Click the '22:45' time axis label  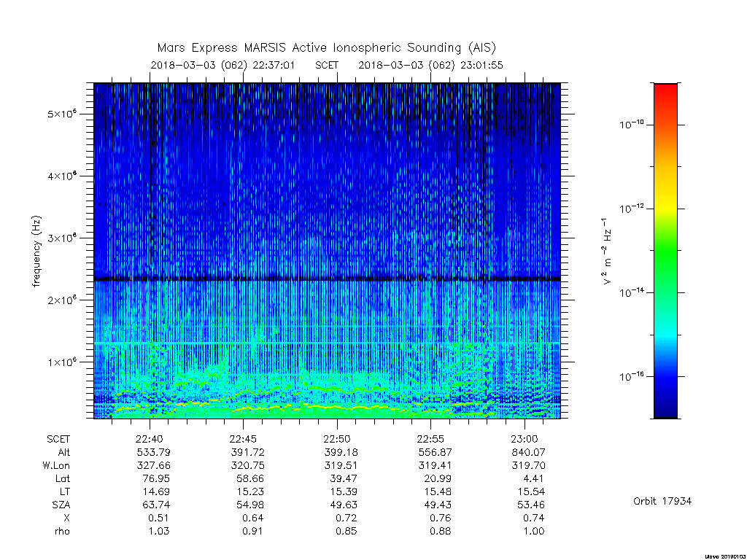pyautogui.click(x=244, y=438)
